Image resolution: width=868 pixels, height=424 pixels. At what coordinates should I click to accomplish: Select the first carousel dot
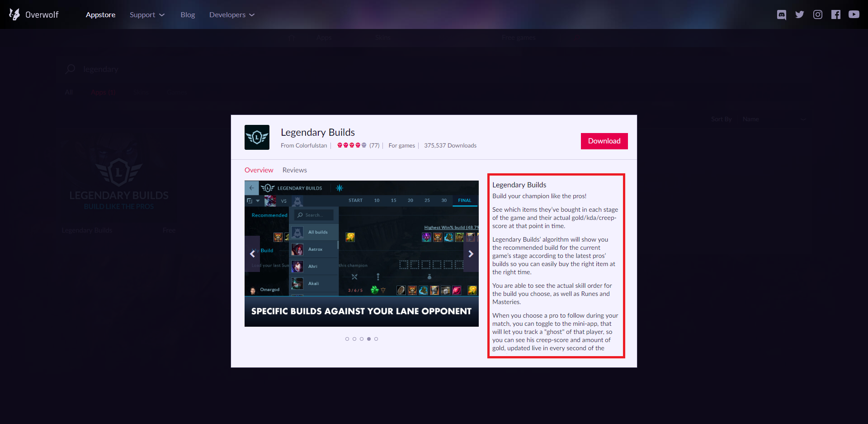(x=347, y=339)
